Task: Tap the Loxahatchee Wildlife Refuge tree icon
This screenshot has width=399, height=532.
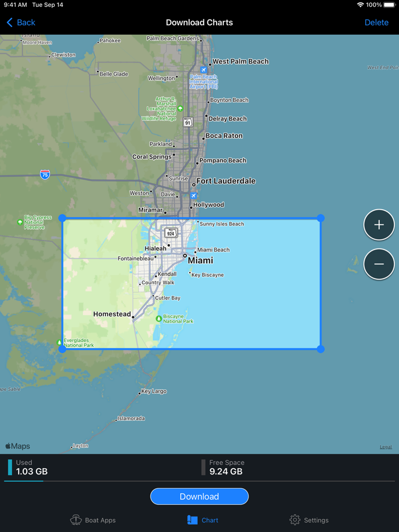Action: (x=180, y=109)
